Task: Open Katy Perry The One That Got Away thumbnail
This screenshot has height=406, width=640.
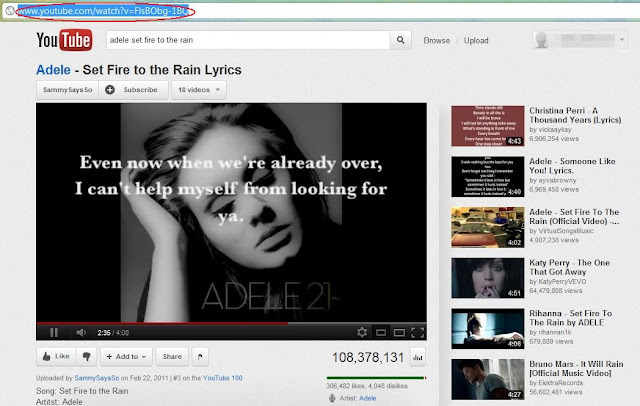Action: click(x=488, y=278)
